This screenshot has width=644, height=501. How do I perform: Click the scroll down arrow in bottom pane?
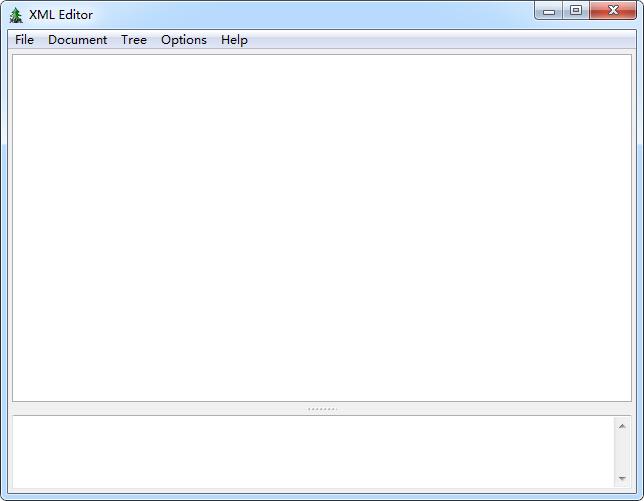pyautogui.click(x=622, y=478)
